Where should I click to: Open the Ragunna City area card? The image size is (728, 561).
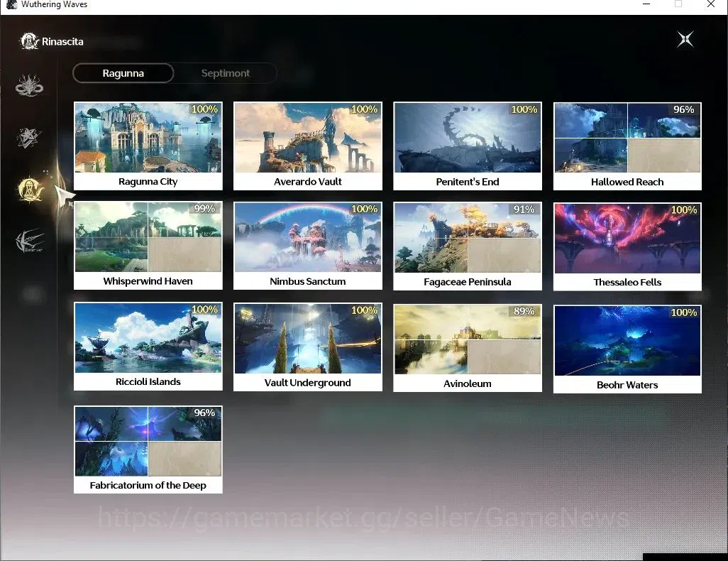[148, 146]
